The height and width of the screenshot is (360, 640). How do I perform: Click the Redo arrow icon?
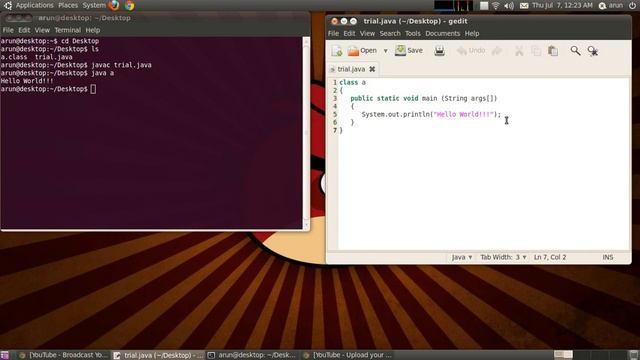497,51
